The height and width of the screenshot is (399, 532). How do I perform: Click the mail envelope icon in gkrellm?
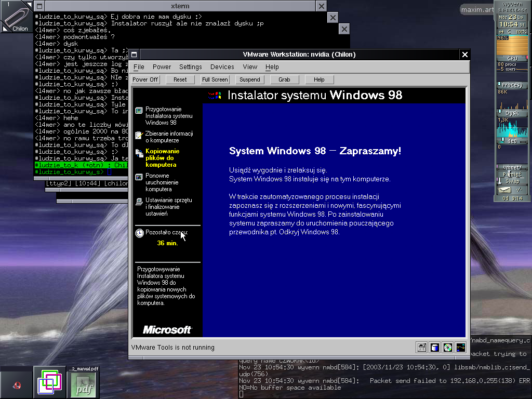point(504,190)
